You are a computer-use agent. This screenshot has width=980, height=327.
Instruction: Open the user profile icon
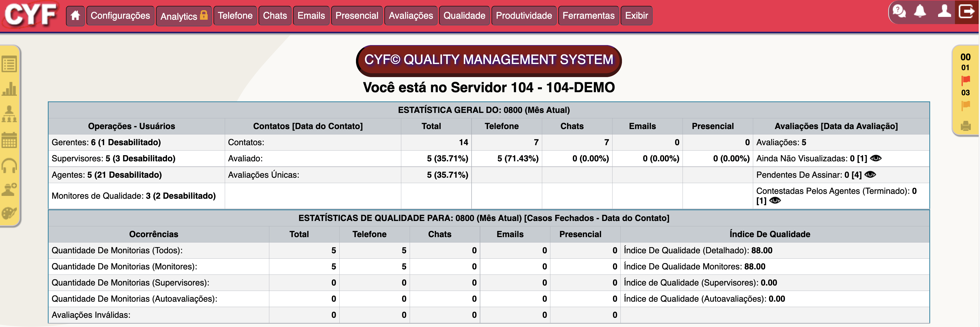pyautogui.click(x=944, y=11)
